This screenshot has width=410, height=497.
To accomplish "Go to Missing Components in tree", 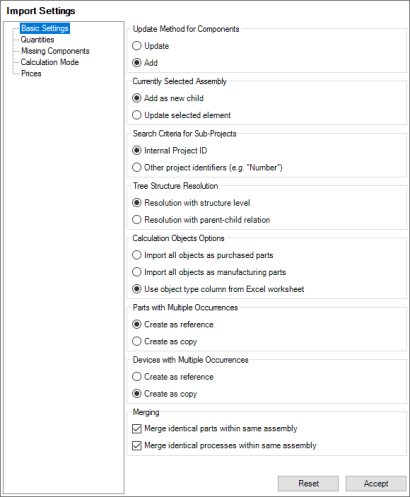I will [x=55, y=51].
